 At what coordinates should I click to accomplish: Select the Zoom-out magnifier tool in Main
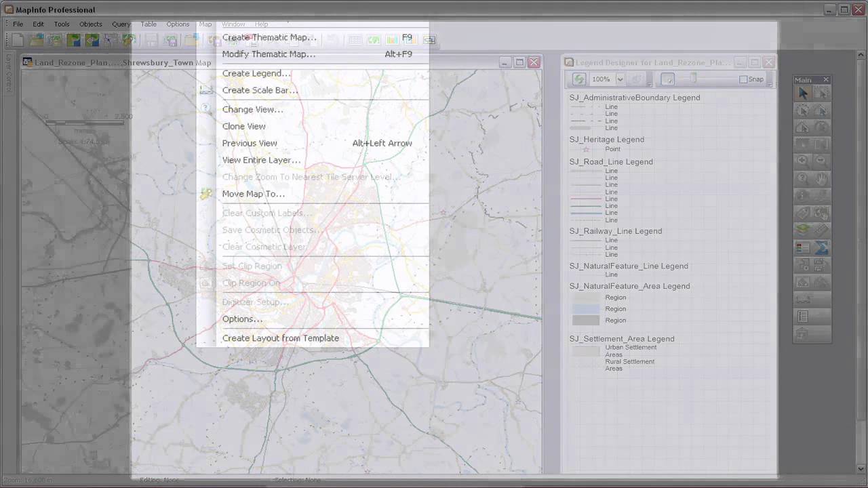point(821,161)
